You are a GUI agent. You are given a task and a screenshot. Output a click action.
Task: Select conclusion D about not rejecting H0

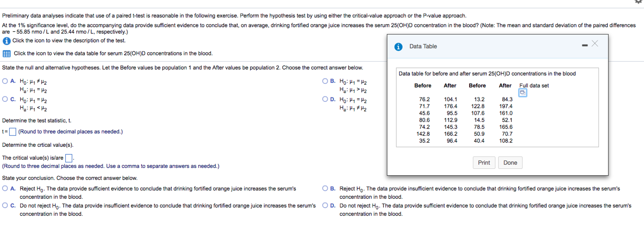(x=325, y=205)
